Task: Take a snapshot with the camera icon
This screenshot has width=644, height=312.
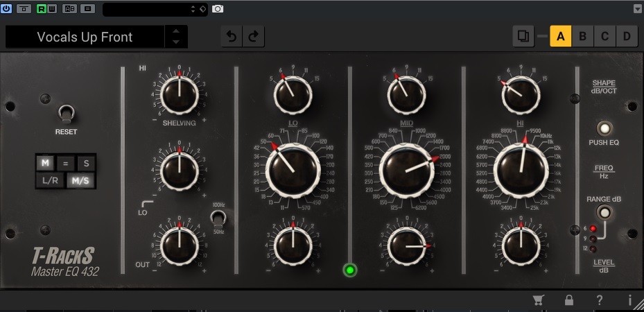Action: (x=218, y=8)
